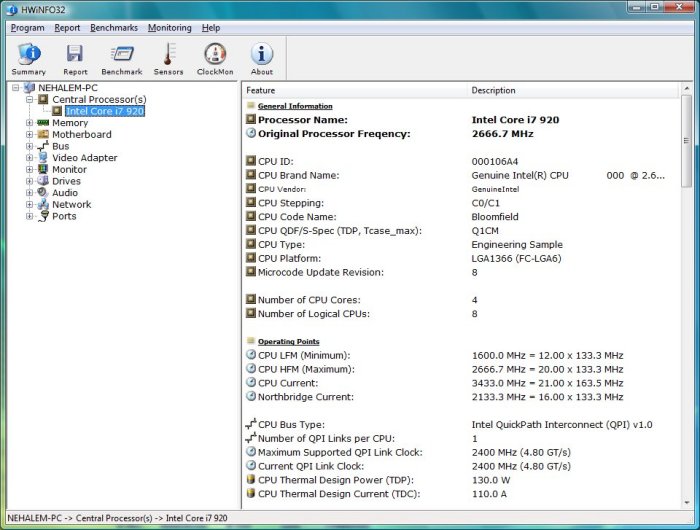This screenshot has width=700, height=530.
Task: Select the CPU Stepping row
Action: [462, 203]
